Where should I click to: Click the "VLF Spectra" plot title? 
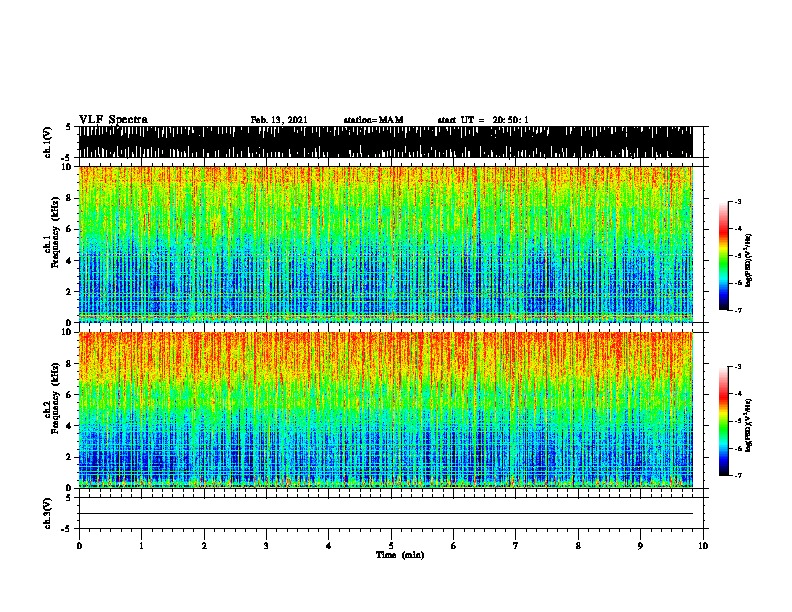[113, 120]
